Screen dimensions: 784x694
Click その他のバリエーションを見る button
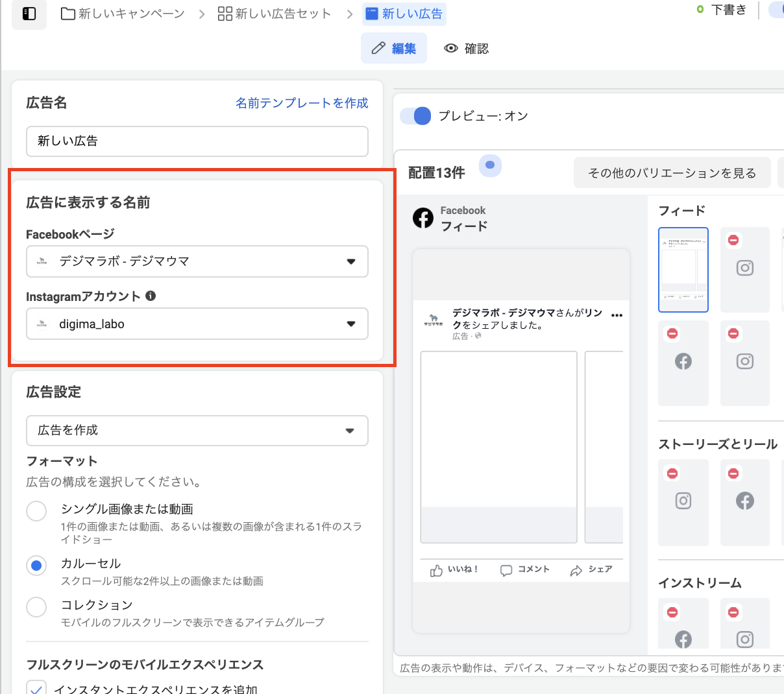click(x=671, y=173)
